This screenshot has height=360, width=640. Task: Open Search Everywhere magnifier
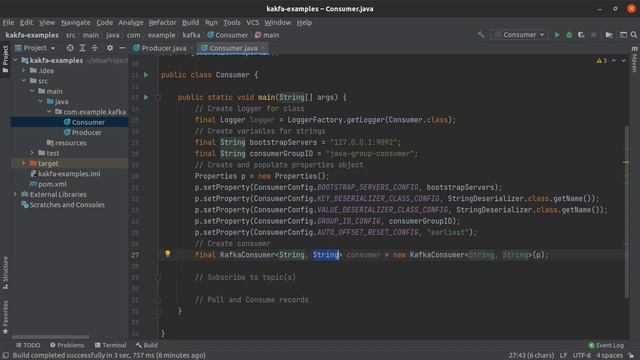coord(634,35)
